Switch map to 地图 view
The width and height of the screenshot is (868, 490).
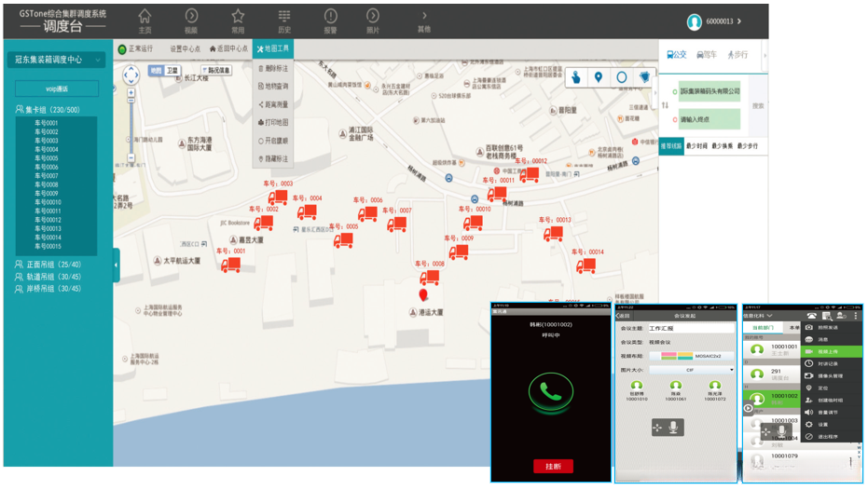click(x=156, y=70)
